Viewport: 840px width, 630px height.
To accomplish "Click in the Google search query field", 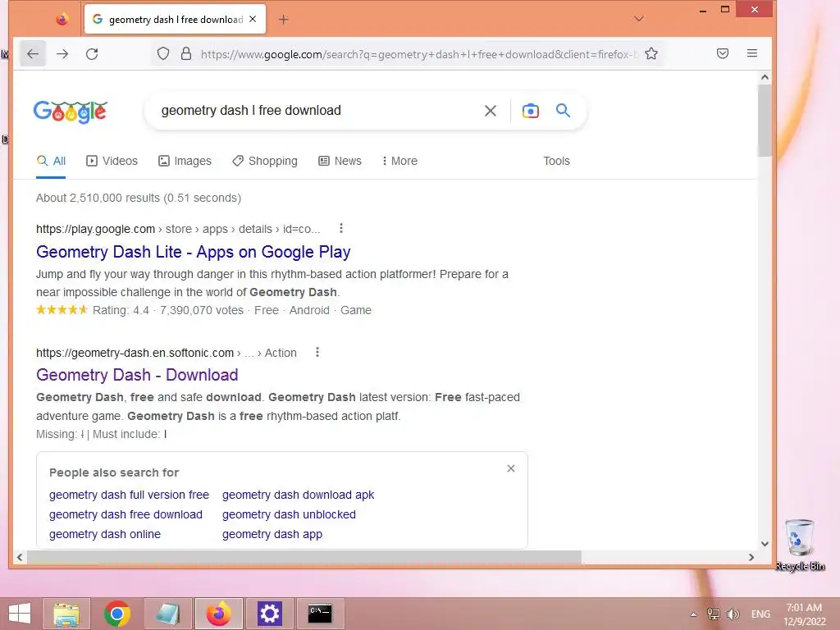I will coord(316,111).
